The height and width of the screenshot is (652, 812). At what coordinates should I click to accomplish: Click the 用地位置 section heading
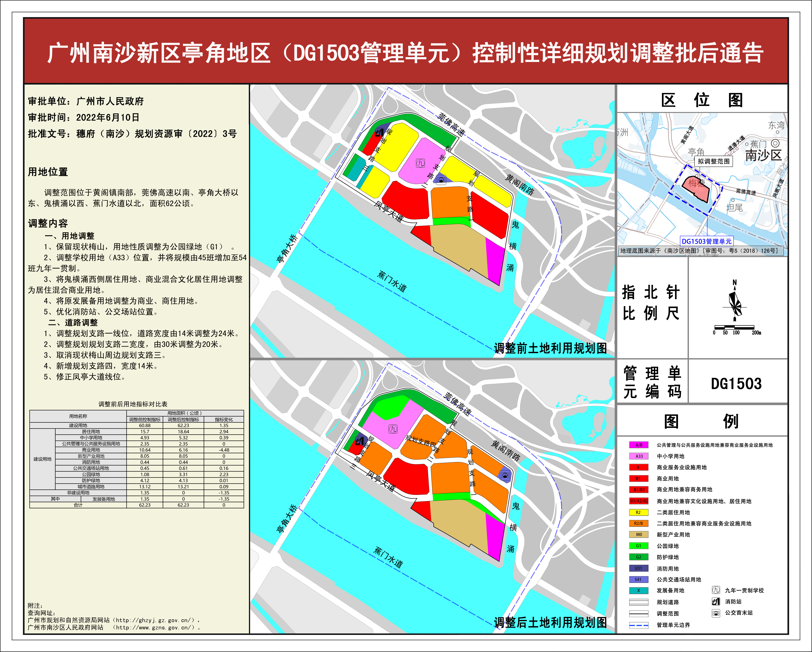tap(48, 172)
